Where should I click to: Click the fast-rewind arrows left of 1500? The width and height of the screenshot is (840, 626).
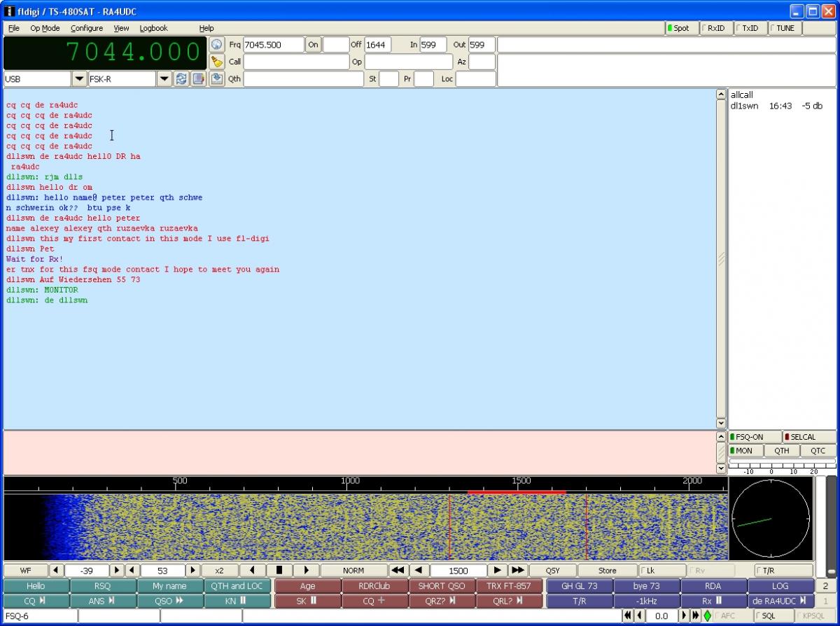398,571
